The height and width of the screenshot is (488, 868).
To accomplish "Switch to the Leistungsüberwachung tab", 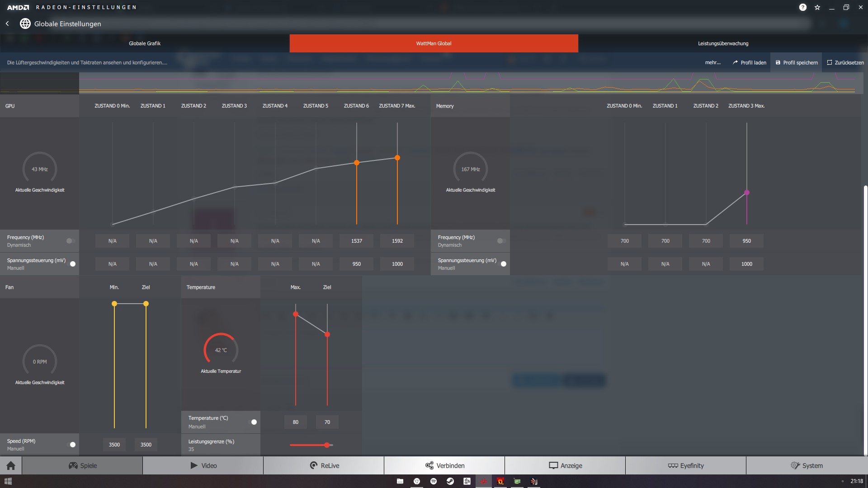I will pos(723,43).
